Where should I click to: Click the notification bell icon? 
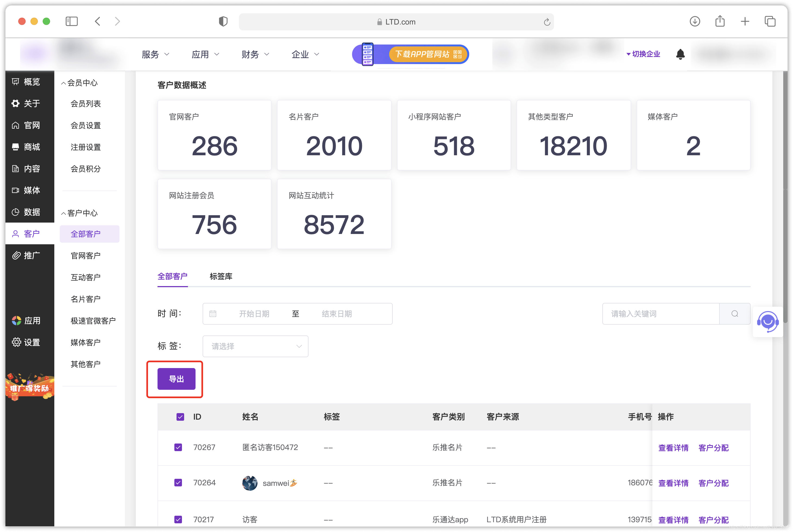point(680,54)
